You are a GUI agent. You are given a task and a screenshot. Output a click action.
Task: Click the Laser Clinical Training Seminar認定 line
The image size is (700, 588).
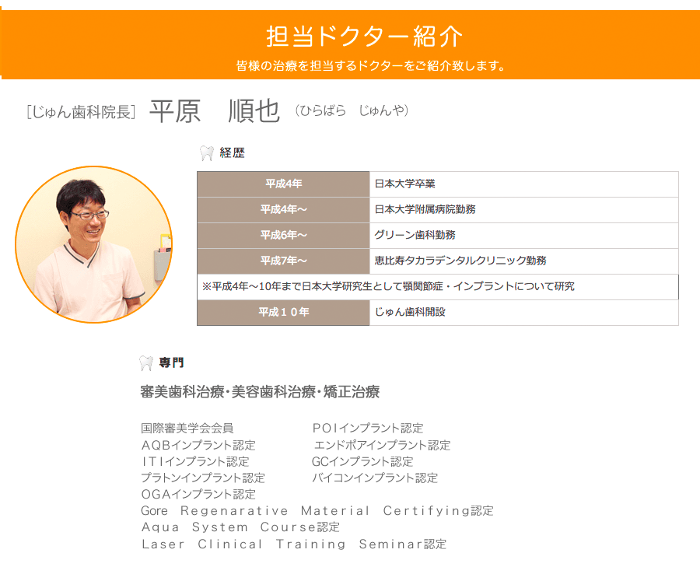[x=294, y=544]
